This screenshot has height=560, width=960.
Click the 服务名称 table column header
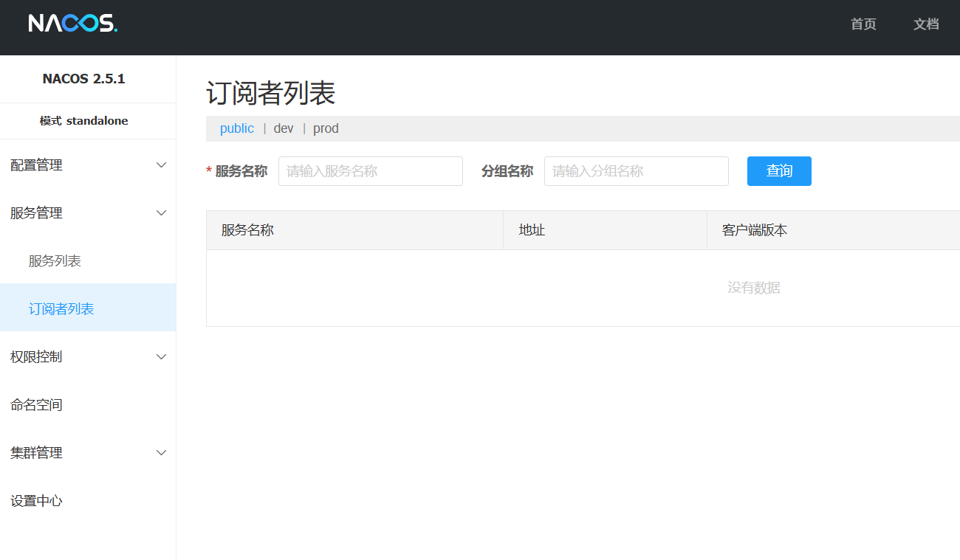[x=246, y=229]
